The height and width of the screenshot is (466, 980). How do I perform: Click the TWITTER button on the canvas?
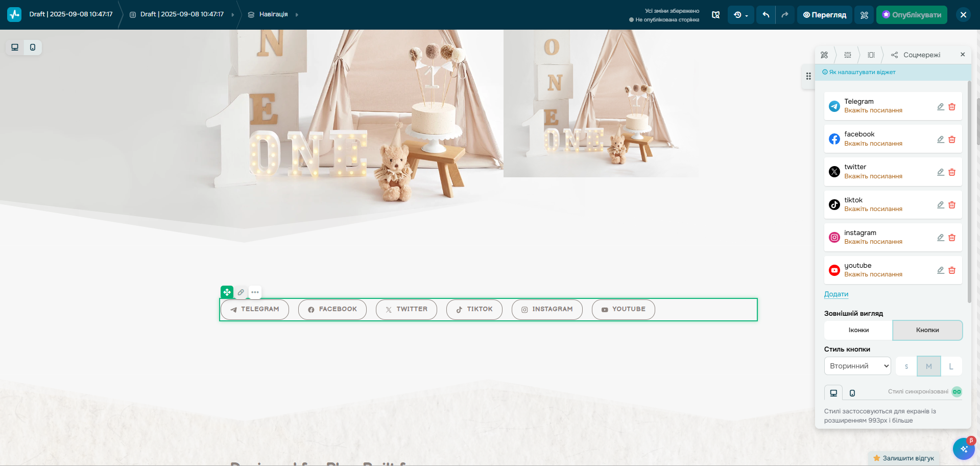[x=407, y=310]
